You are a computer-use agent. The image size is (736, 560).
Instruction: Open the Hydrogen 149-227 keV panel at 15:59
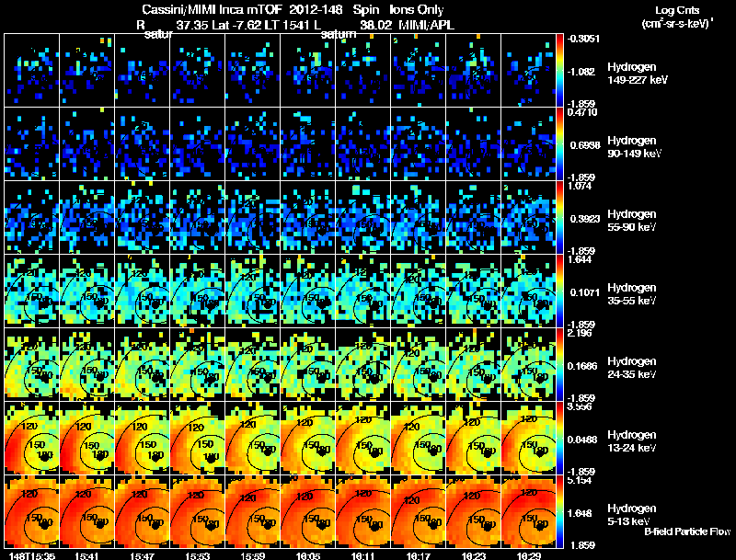coord(252,71)
